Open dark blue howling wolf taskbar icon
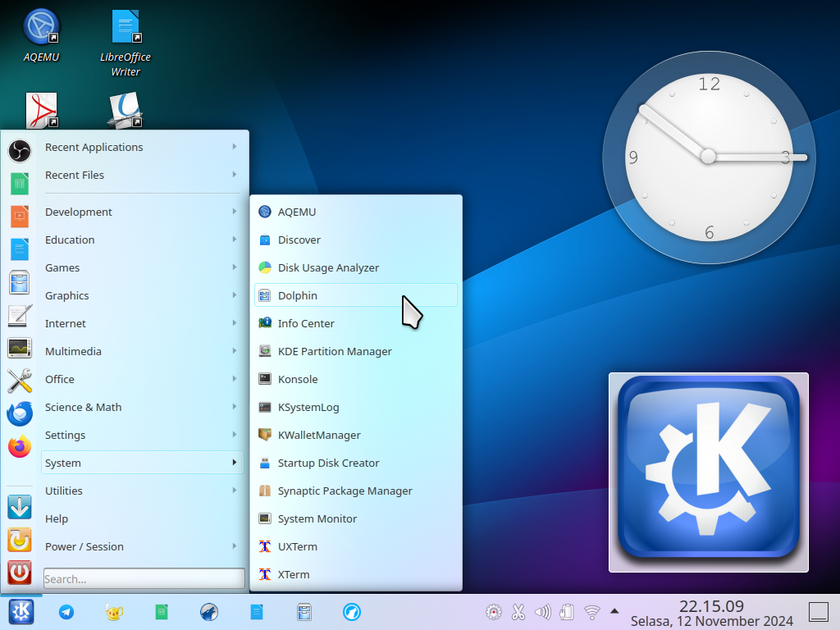 click(x=209, y=612)
